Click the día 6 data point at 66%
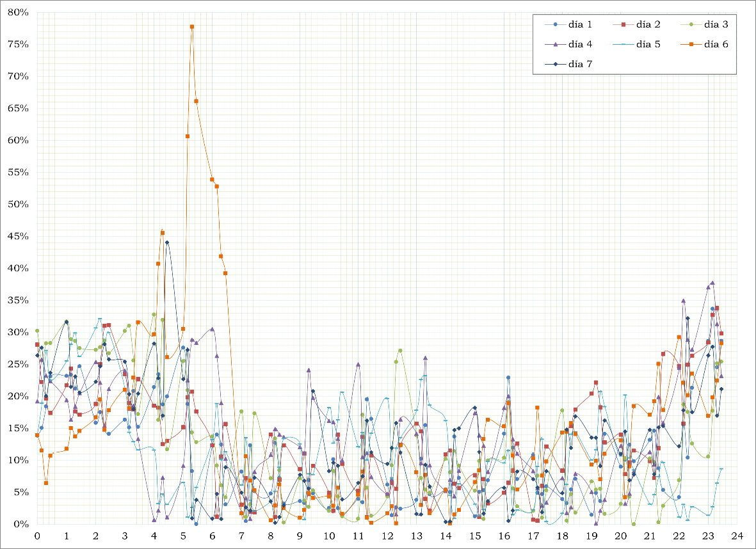The height and width of the screenshot is (549, 756). 197,101
